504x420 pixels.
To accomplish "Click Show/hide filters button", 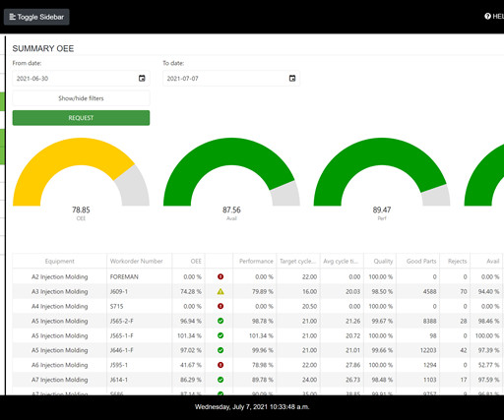I will pyautogui.click(x=81, y=98).
